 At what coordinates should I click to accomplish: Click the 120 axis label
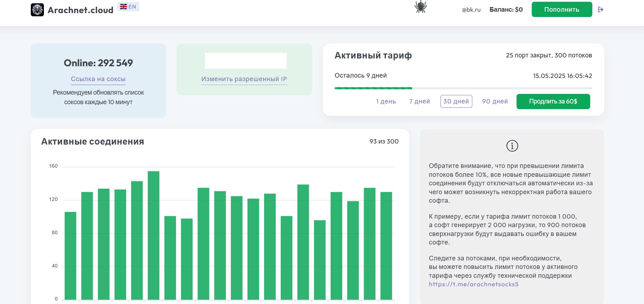(53, 199)
